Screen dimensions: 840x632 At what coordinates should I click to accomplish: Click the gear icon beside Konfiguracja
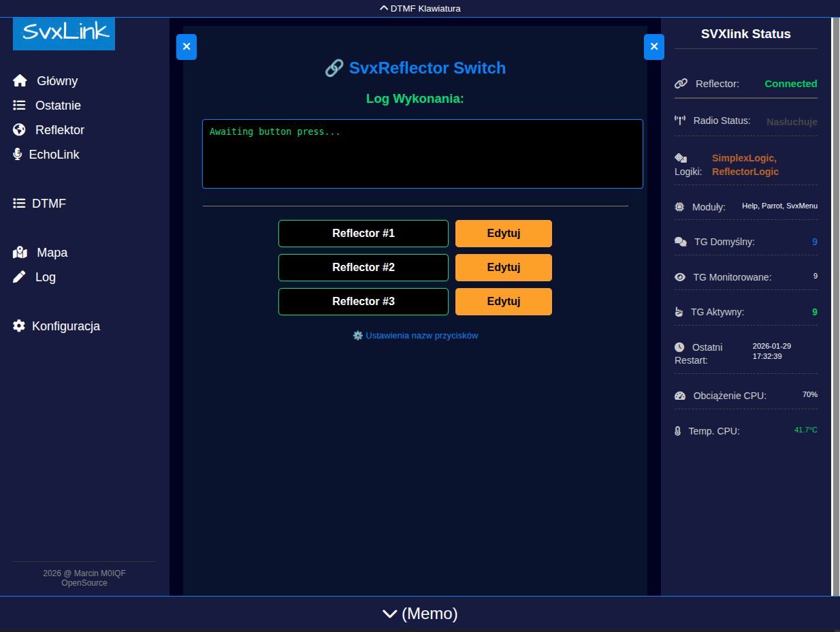(19, 326)
